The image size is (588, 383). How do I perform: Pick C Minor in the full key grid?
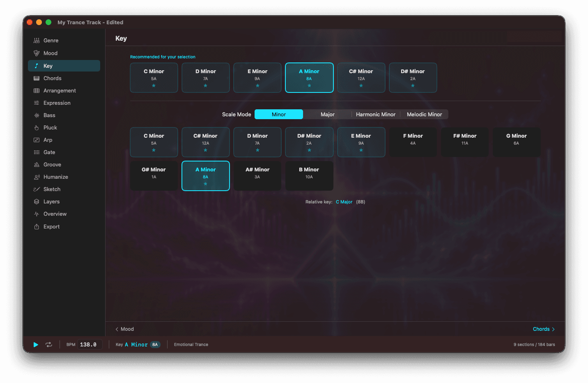point(154,142)
